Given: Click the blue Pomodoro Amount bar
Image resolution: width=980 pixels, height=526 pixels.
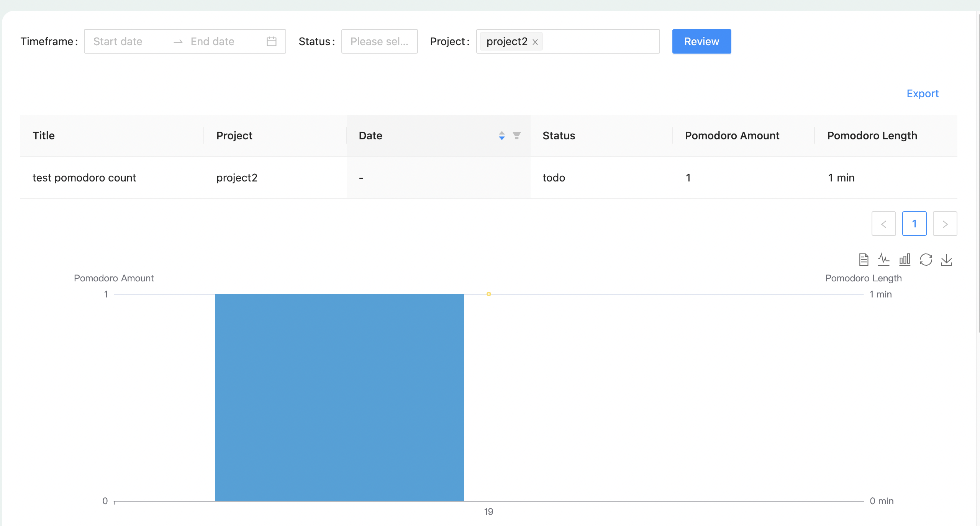Looking at the screenshot, I should click(339, 397).
